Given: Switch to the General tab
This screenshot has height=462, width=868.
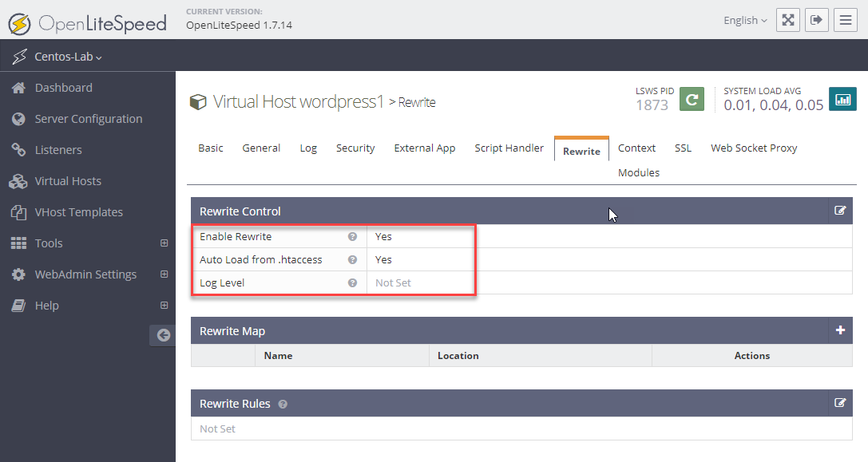Looking at the screenshot, I should [261, 148].
